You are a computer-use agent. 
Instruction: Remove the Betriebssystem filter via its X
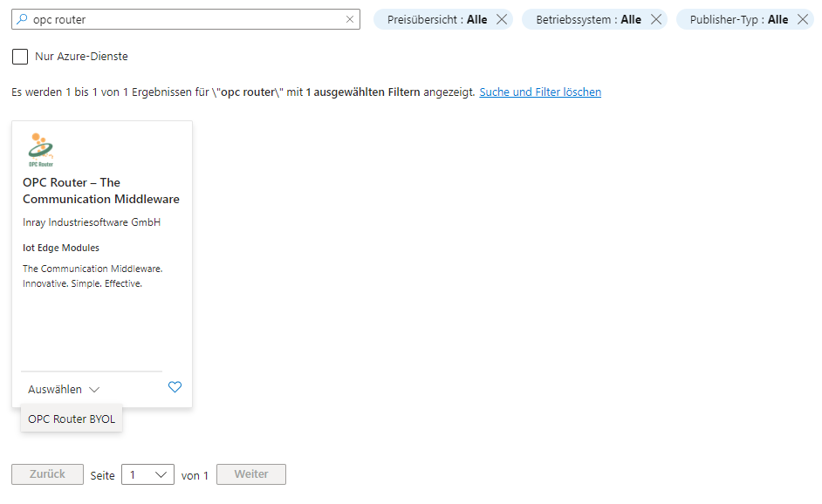click(x=656, y=19)
